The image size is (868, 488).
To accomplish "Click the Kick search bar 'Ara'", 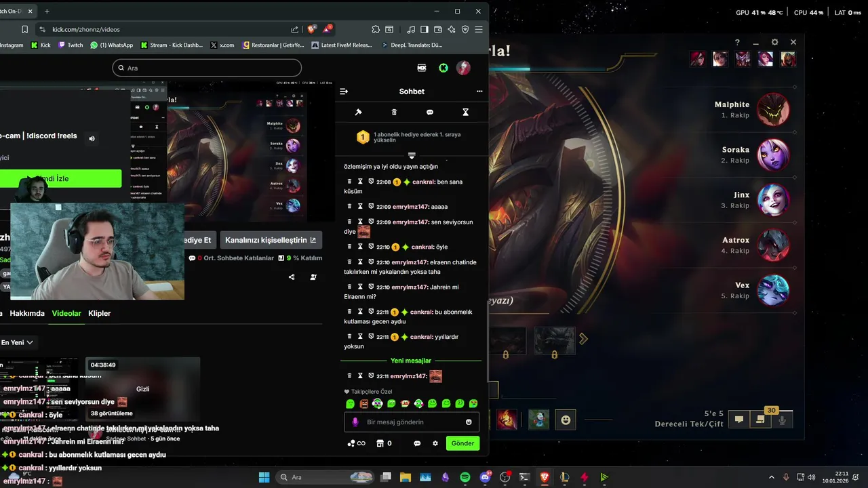I will coord(207,68).
